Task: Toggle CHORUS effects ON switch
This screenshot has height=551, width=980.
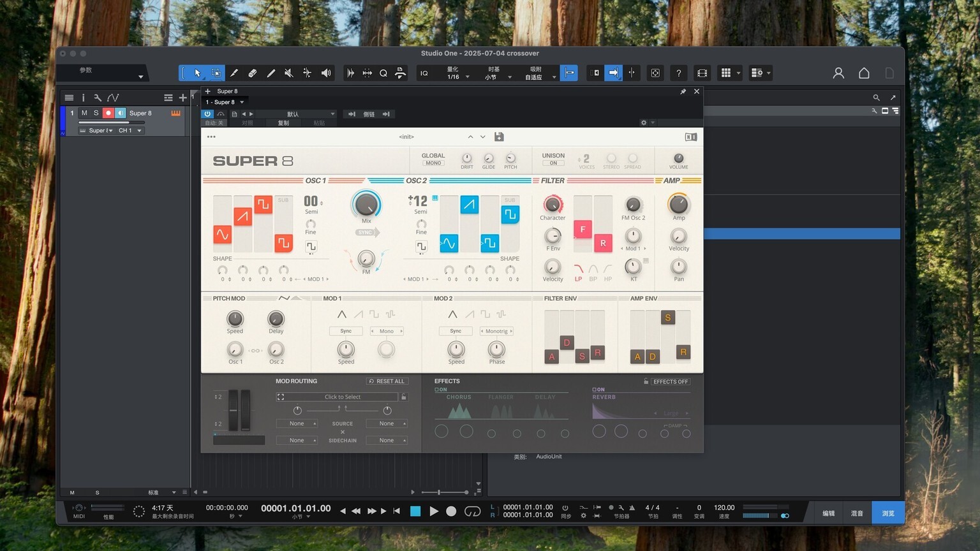Action: tap(441, 390)
